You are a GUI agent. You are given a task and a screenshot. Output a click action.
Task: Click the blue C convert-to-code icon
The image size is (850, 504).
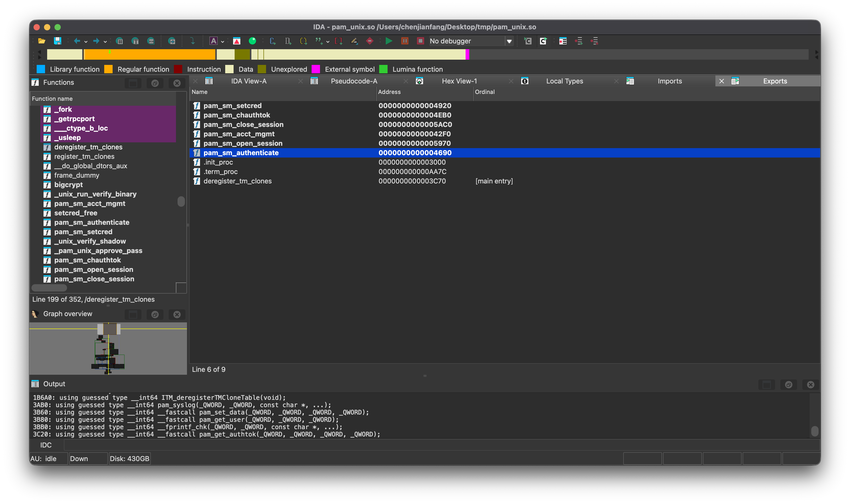pyautogui.click(x=272, y=41)
